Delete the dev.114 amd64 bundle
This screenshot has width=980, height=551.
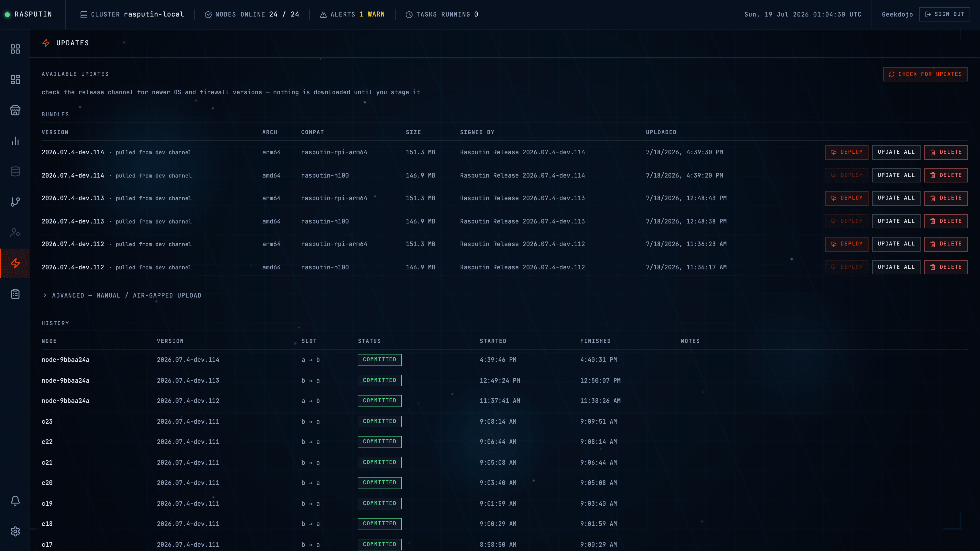point(946,175)
